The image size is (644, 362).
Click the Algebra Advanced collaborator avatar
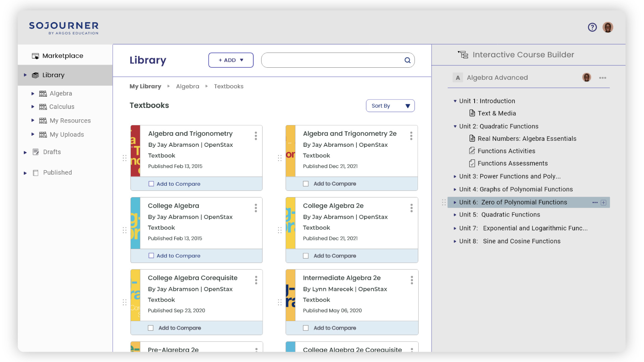click(x=587, y=77)
